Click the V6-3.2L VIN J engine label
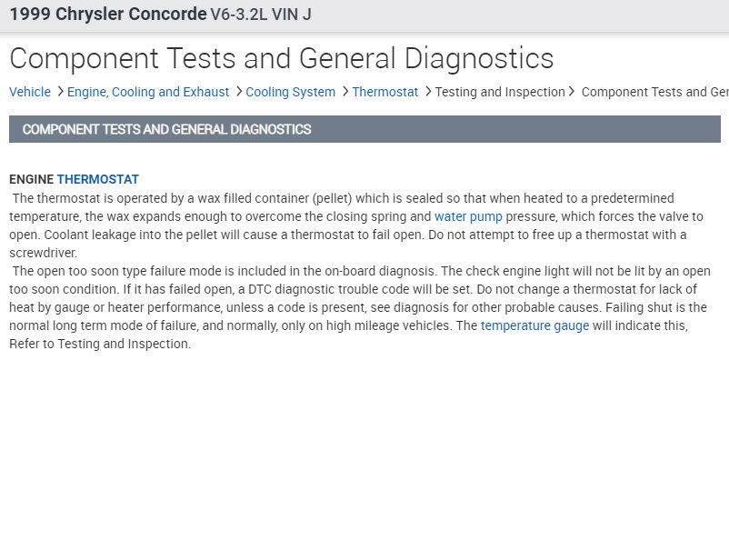The width and height of the screenshot is (729, 560). tap(261, 15)
